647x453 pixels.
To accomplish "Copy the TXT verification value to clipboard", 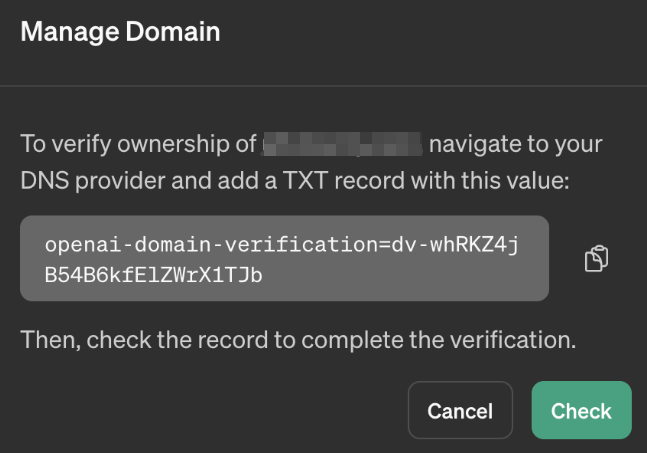I will (596, 259).
